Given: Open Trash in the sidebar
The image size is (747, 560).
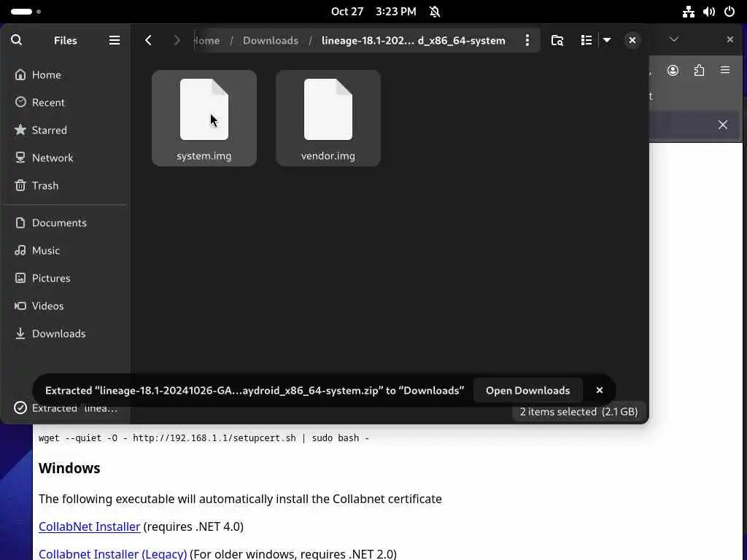Looking at the screenshot, I should [66, 185].
